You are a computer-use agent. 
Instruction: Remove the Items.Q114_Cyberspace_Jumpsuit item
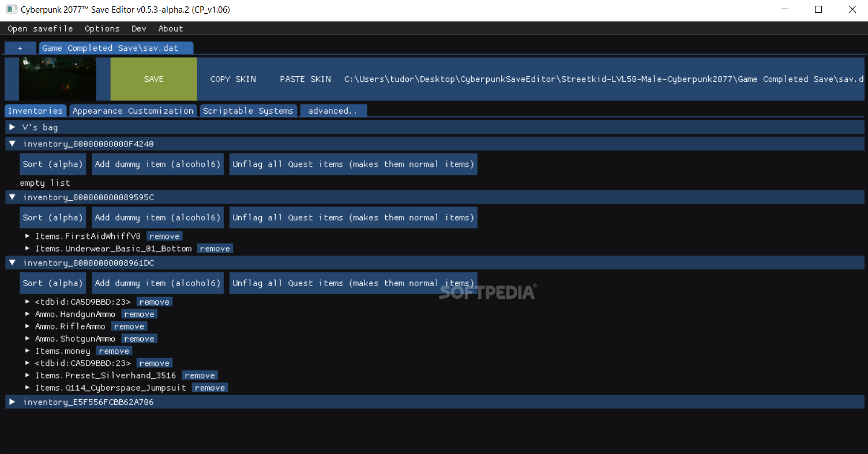210,388
